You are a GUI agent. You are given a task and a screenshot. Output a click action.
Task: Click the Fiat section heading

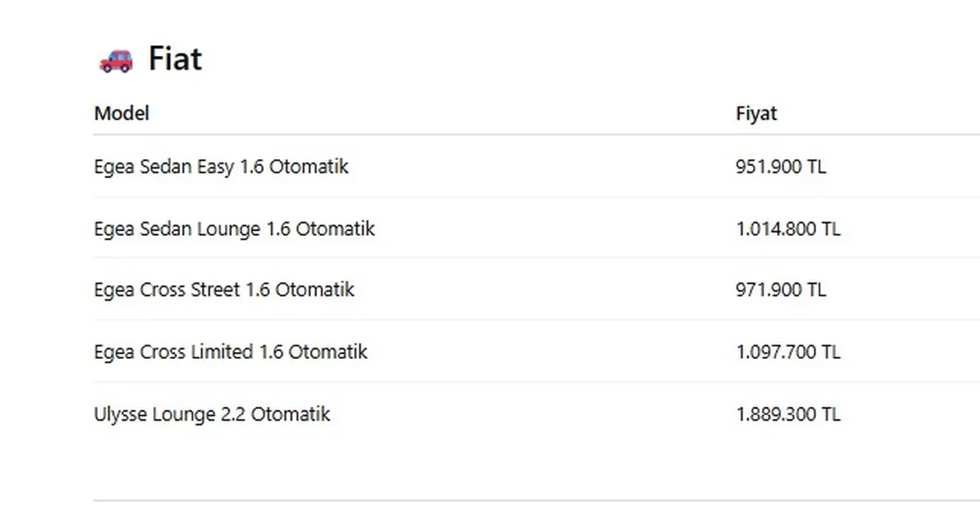175,59
